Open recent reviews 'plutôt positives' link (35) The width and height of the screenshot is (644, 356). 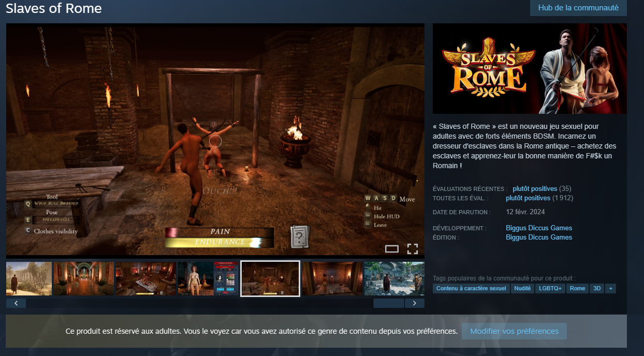pos(535,189)
